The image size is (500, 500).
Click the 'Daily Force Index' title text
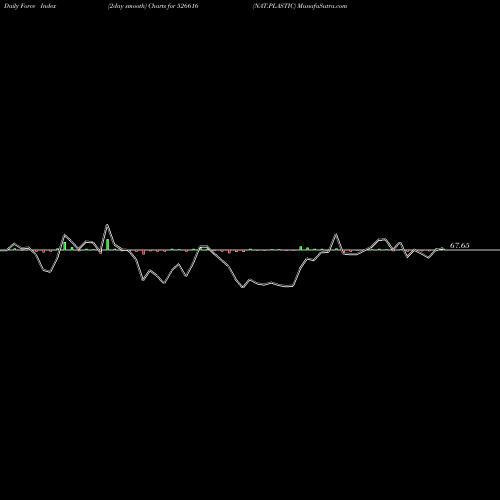coord(30,6)
